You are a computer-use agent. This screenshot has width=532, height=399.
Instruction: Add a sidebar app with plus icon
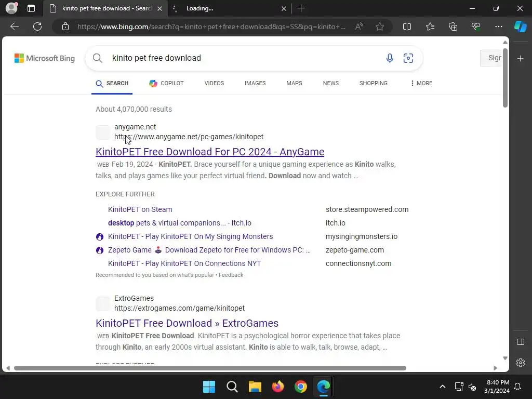(520, 58)
